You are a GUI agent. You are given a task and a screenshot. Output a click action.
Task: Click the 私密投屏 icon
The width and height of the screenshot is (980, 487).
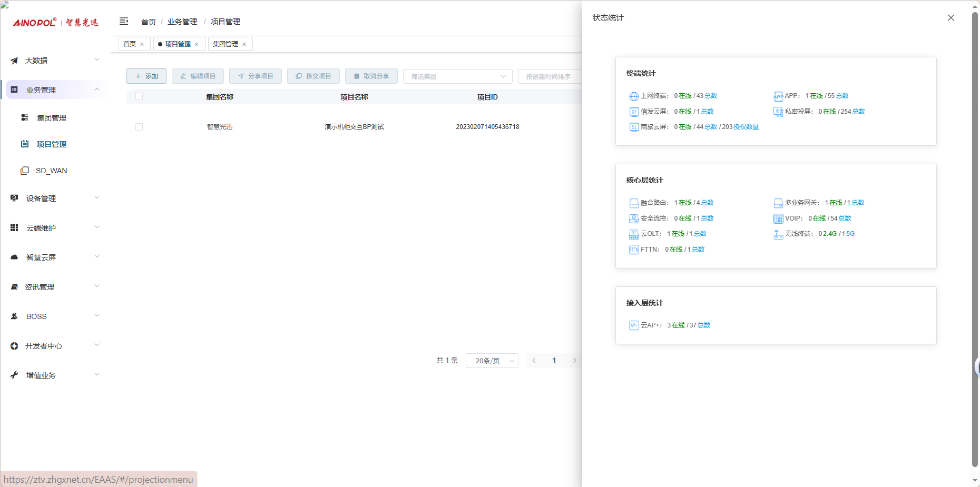pyautogui.click(x=778, y=112)
